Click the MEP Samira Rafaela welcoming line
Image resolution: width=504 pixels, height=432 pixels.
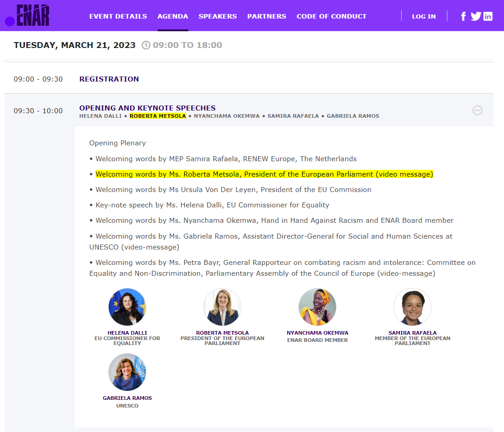(226, 159)
